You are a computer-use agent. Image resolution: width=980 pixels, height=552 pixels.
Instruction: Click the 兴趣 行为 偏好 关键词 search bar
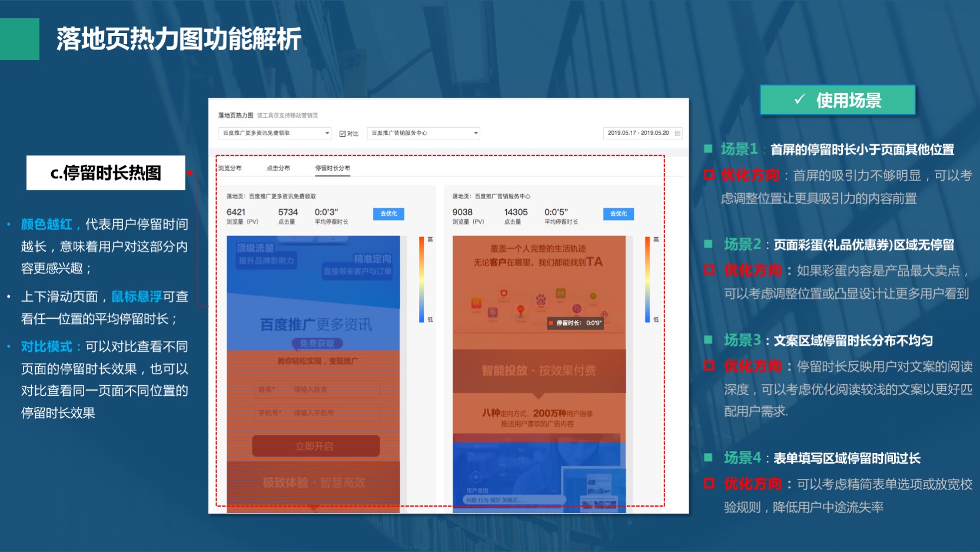(x=515, y=500)
